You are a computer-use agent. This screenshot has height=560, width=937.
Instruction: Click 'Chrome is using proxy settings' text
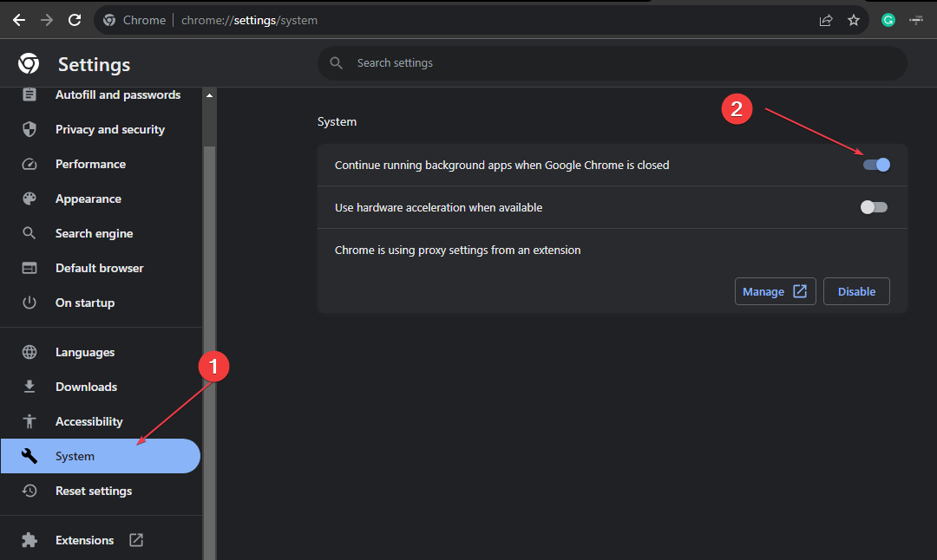[x=458, y=251]
